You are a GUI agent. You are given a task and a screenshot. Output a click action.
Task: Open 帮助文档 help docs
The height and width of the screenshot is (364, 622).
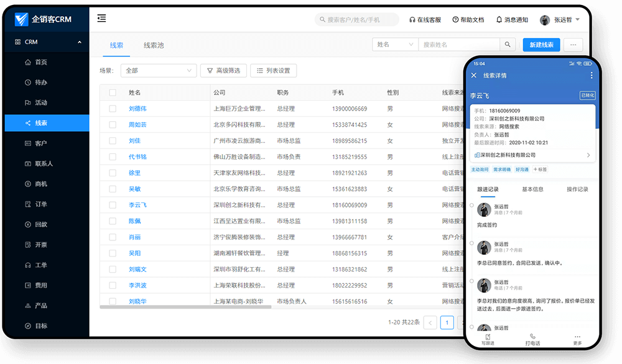468,20
